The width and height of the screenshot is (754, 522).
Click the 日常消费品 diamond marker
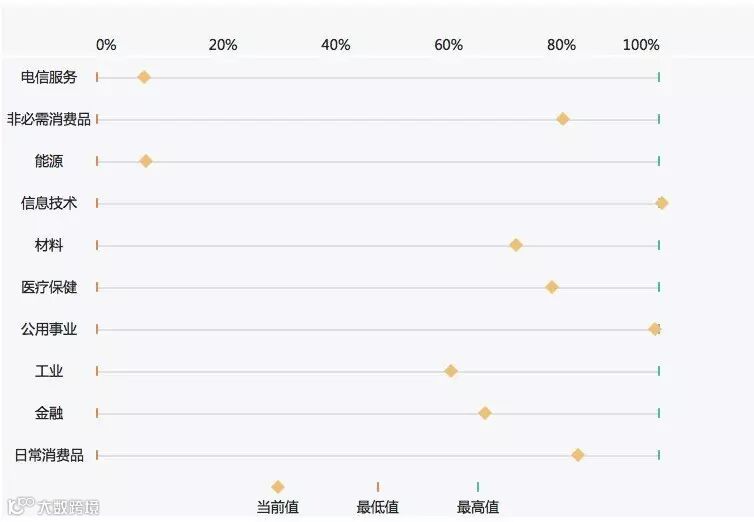[x=578, y=455]
